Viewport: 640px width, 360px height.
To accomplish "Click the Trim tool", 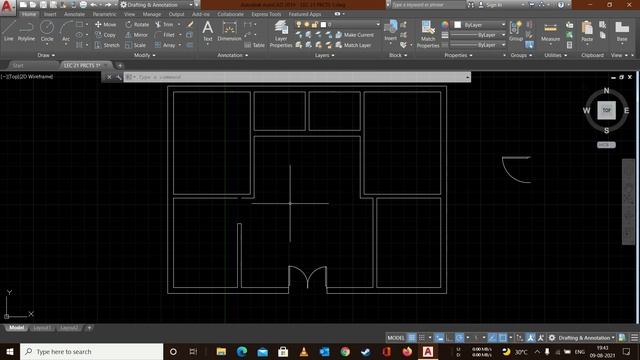I will 164,24.
